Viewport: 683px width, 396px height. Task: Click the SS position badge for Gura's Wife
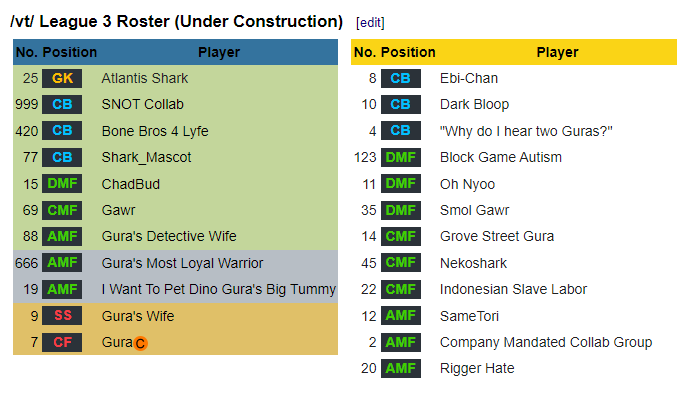tap(62, 315)
